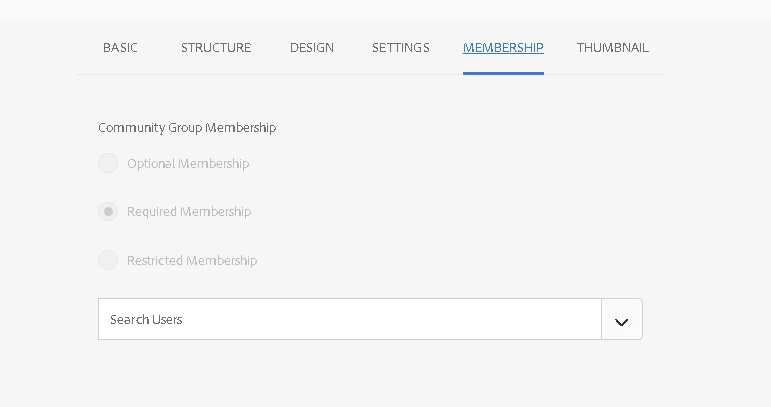Choose the Required Membership radio button
This screenshot has width=771, height=407.
[108, 212]
